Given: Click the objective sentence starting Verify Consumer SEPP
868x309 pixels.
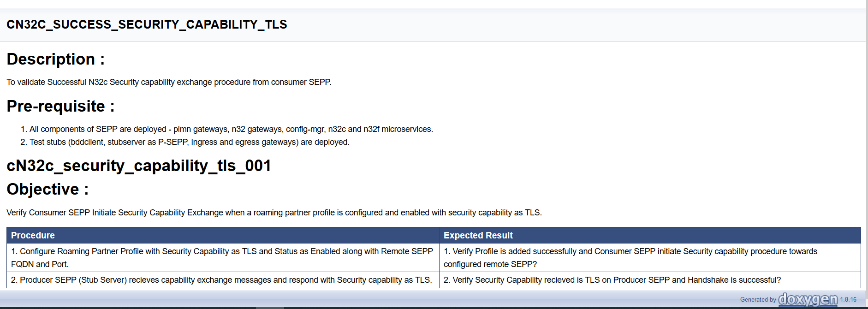Looking at the screenshot, I should click(x=274, y=213).
